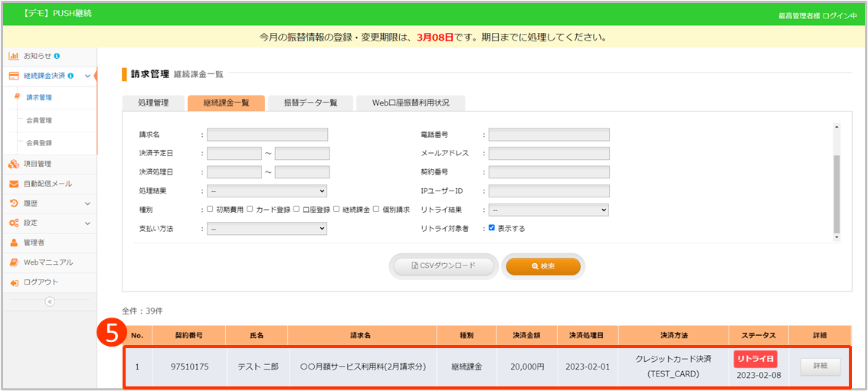The width and height of the screenshot is (868, 391).
Task: Click the ログアウト logout icon
Action: click(x=14, y=282)
